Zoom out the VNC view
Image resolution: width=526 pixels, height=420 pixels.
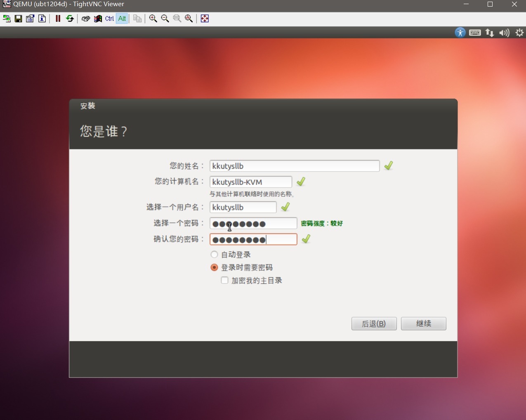click(x=165, y=19)
